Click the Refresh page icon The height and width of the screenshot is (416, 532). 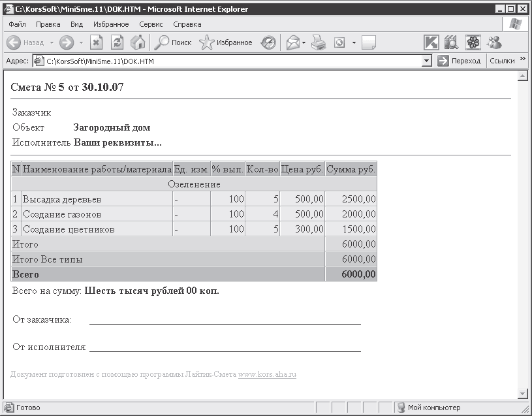117,42
